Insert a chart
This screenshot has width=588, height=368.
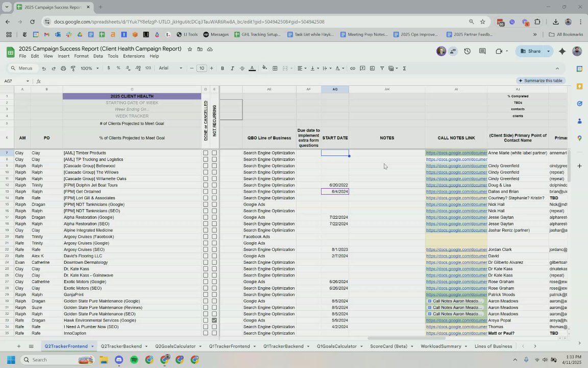(372, 68)
